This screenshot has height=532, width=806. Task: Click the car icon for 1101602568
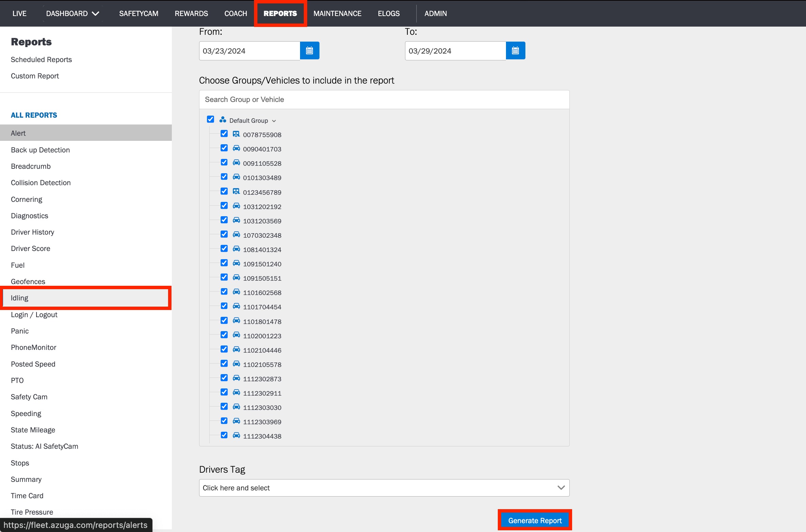(x=236, y=292)
